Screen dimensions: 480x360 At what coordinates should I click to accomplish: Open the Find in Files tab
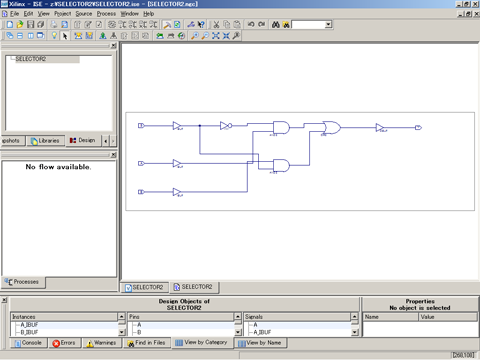coord(147,343)
